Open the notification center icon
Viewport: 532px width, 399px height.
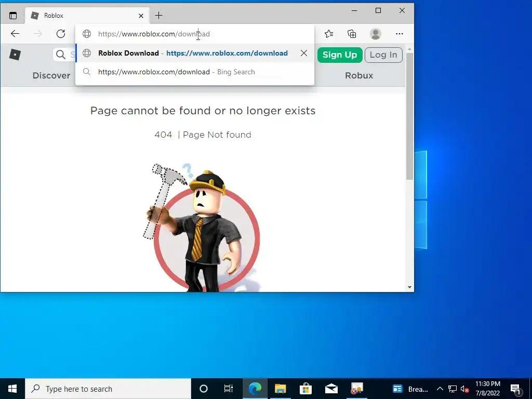point(515,389)
